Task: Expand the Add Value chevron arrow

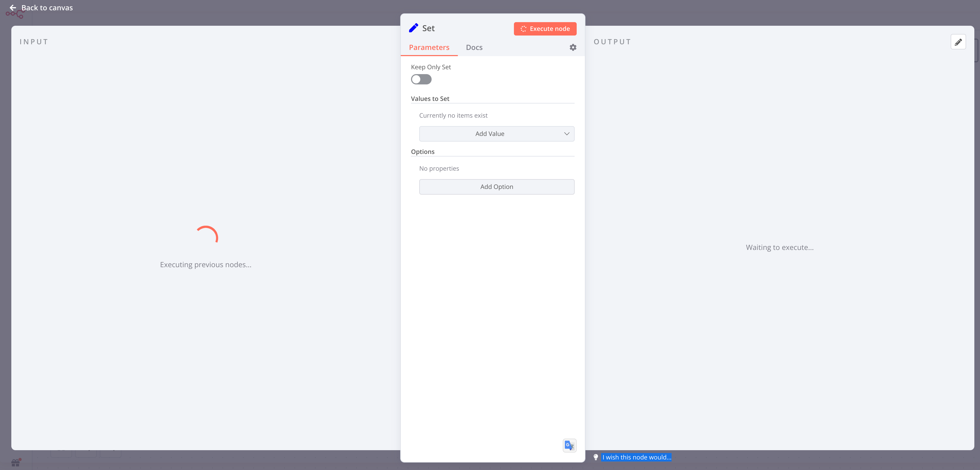Action: [567, 134]
